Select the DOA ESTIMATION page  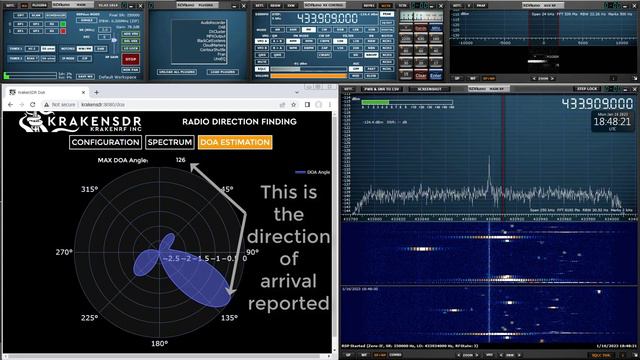coord(235,142)
